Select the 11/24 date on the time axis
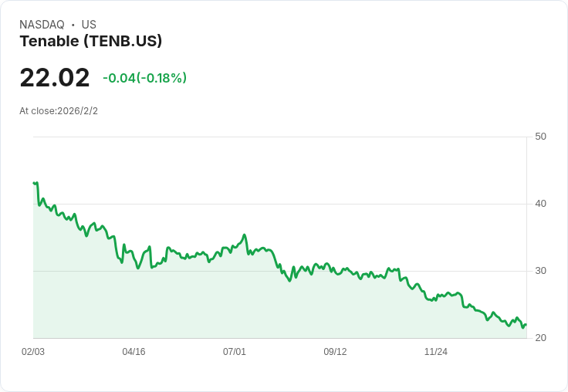 tap(436, 352)
